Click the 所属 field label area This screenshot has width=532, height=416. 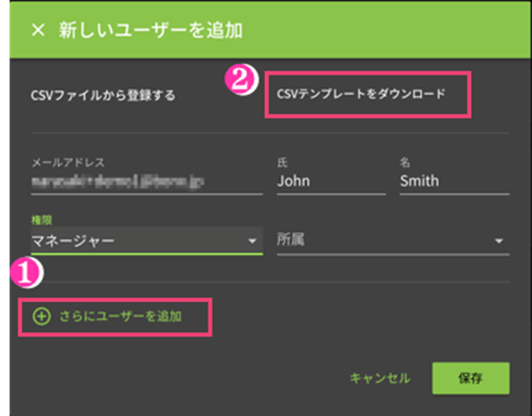(291, 240)
